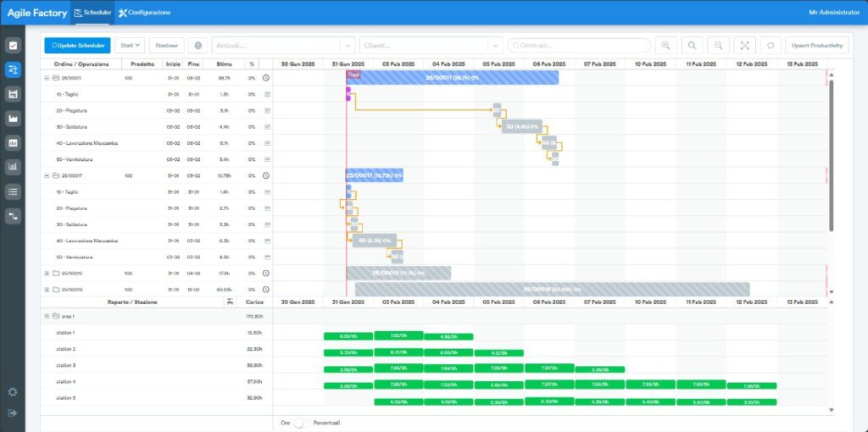Click the Upsert Productivity button
Screen dimensions: 868x432
[817, 46]
